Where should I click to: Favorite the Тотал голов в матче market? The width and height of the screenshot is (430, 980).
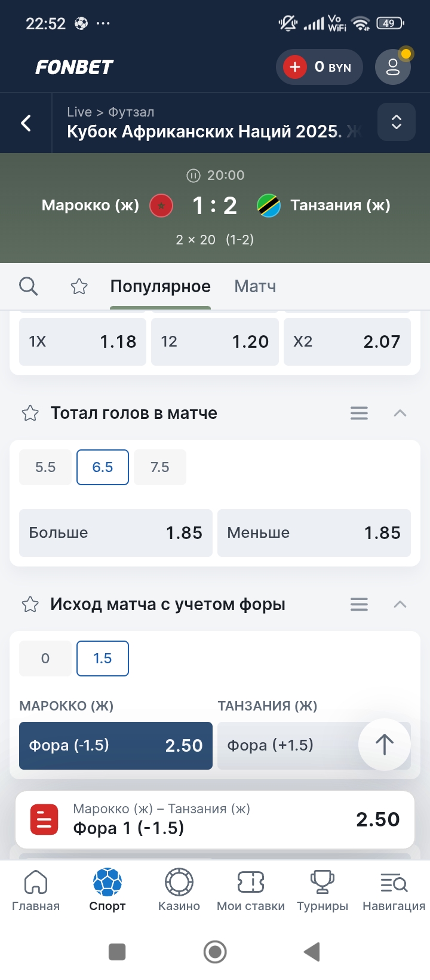[30, 413]
